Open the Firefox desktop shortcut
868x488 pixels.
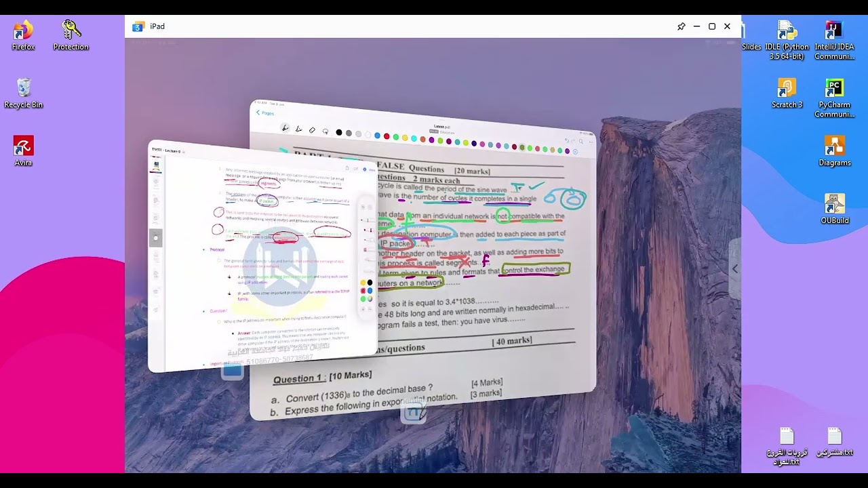pyautogui.click(x=23, y=36)
